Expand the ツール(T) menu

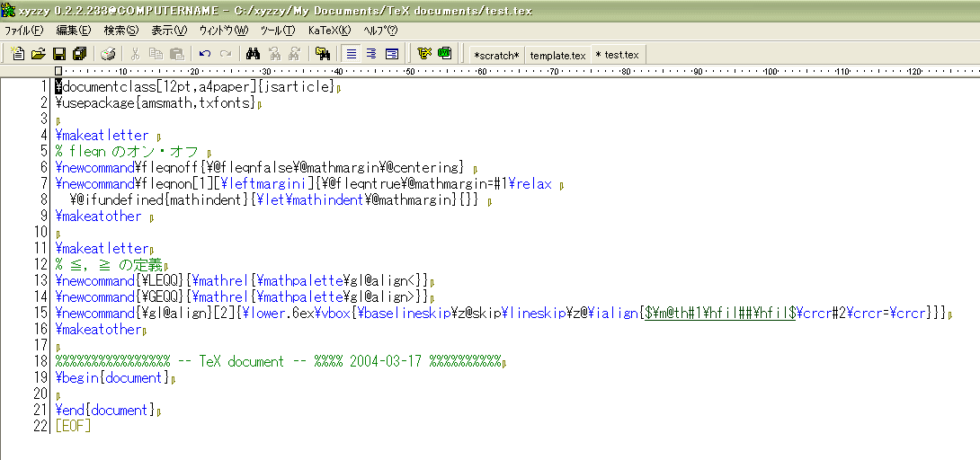pos(277,30)
